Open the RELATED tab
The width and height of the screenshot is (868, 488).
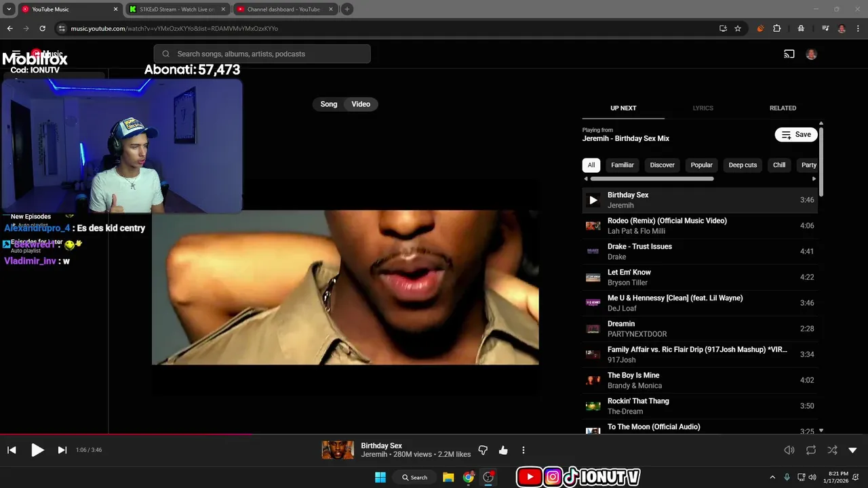pyautogui.click(x=783, y=108)
